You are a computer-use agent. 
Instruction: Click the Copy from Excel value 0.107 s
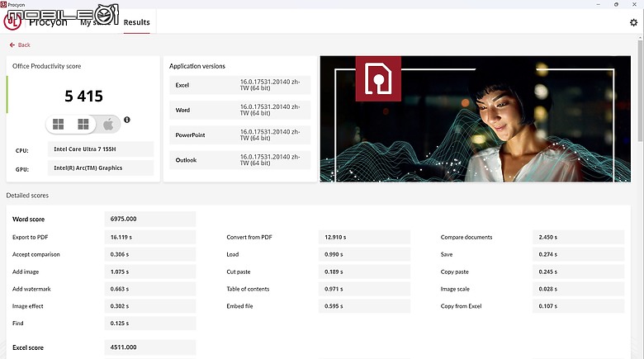578,306
